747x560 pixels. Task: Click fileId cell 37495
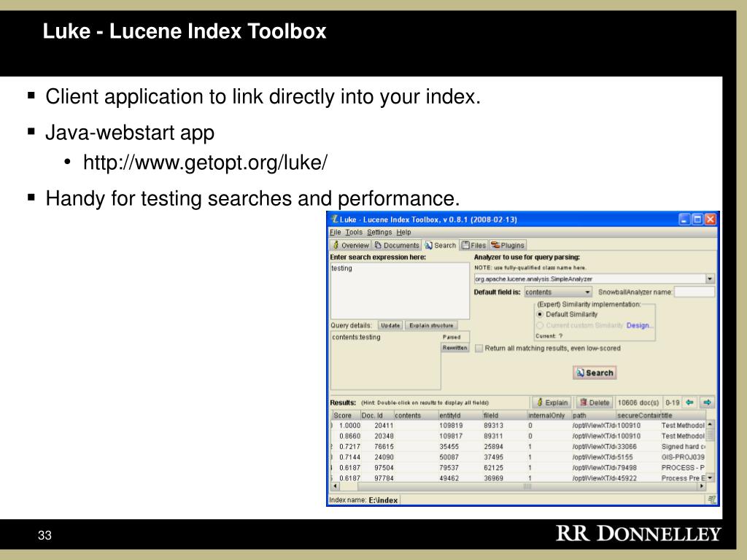tap(493, 457)
